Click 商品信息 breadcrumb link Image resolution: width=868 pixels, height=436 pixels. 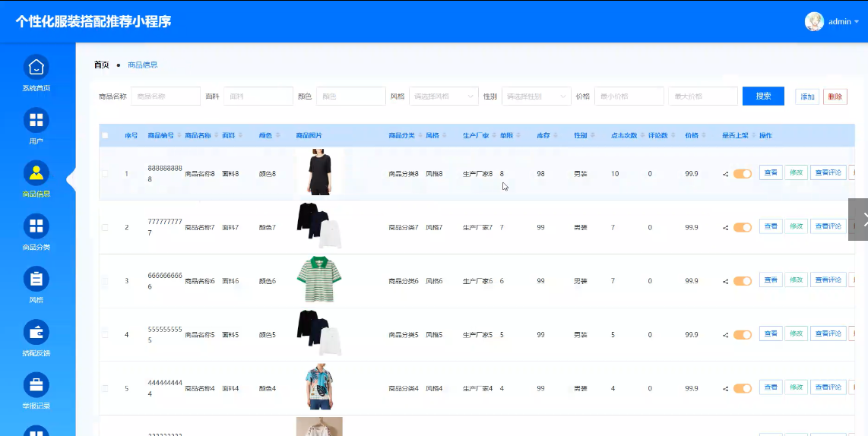[x=143, y=65]
